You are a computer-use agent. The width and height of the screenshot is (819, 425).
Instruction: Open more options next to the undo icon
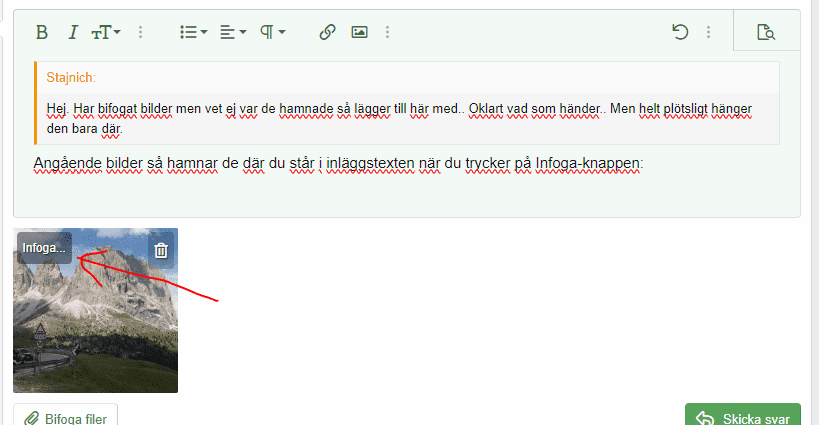click(x=709, y=32)
